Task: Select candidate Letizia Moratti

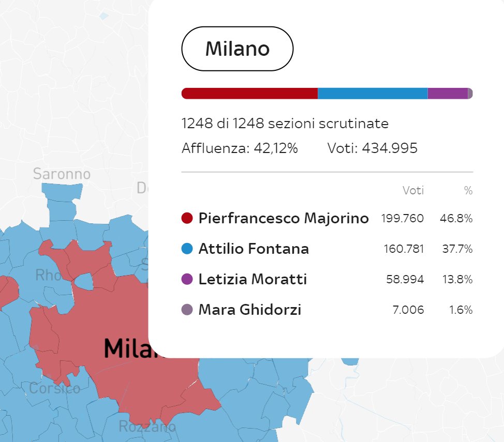Action: (x=253, y=280)
